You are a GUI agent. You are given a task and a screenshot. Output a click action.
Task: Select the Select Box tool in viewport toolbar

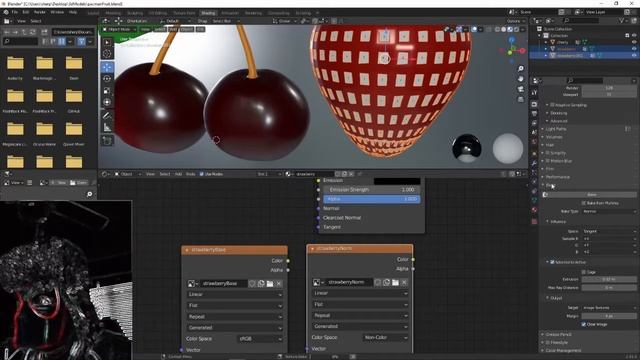[x=107, y=42]
